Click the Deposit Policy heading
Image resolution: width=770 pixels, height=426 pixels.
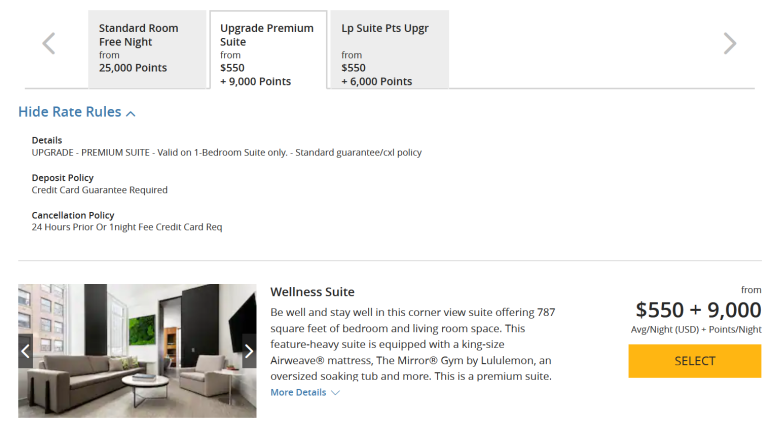[63, 178]
